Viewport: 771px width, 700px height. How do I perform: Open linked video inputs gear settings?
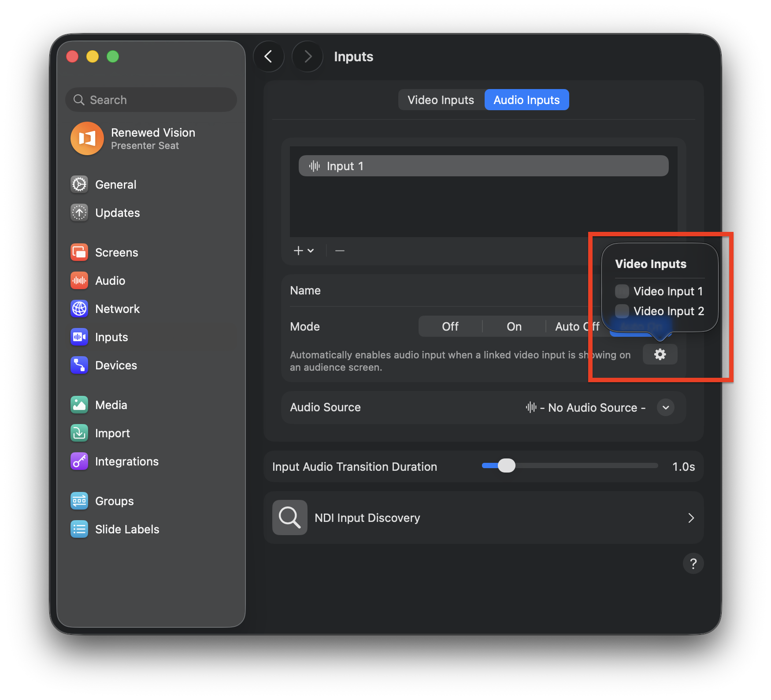tap(660, 354)
